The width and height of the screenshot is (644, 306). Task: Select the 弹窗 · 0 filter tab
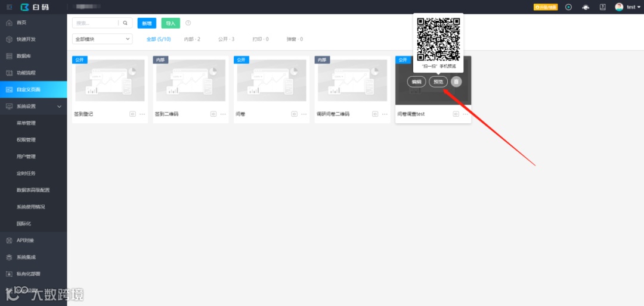coord(295,39)
